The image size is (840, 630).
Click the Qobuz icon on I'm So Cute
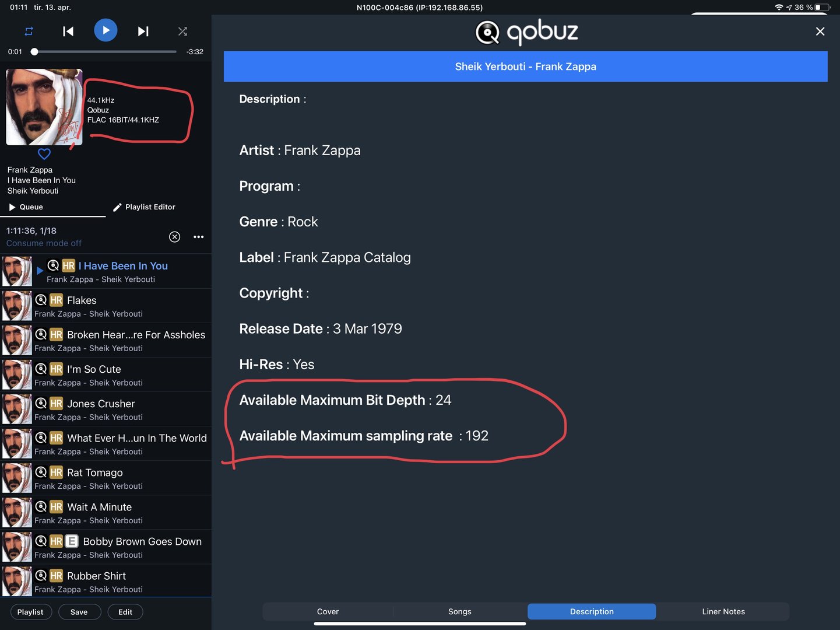click(x=41, y=369)
